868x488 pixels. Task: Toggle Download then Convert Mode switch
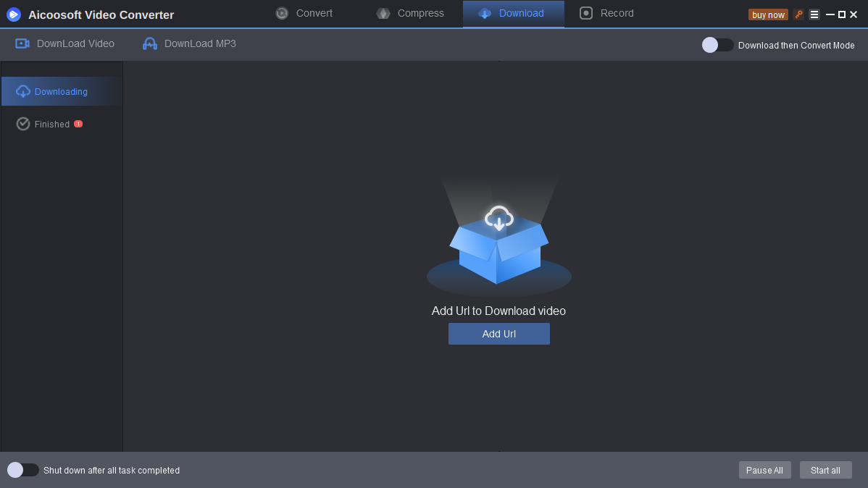coord(717,45)
